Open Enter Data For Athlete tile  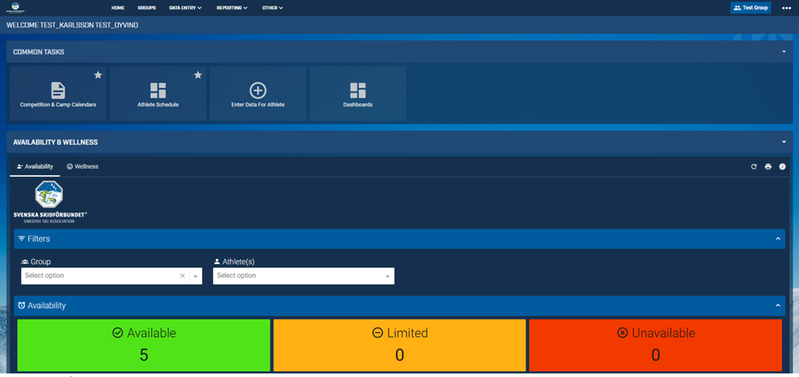(258, 94)
